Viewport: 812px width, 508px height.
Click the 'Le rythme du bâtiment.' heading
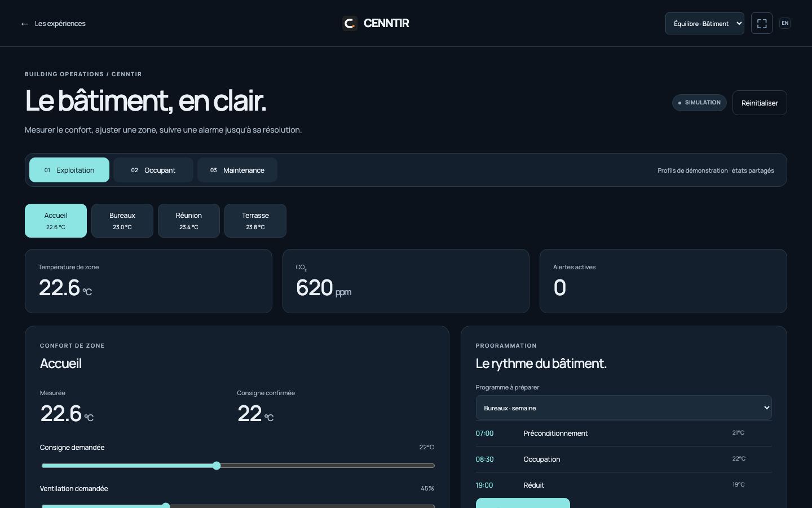(x=541, y=364)
